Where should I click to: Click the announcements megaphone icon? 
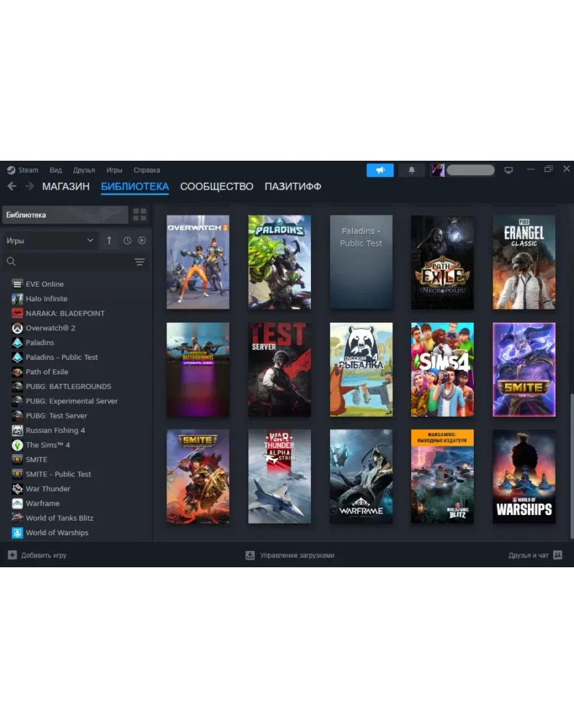tap(380, 170)
